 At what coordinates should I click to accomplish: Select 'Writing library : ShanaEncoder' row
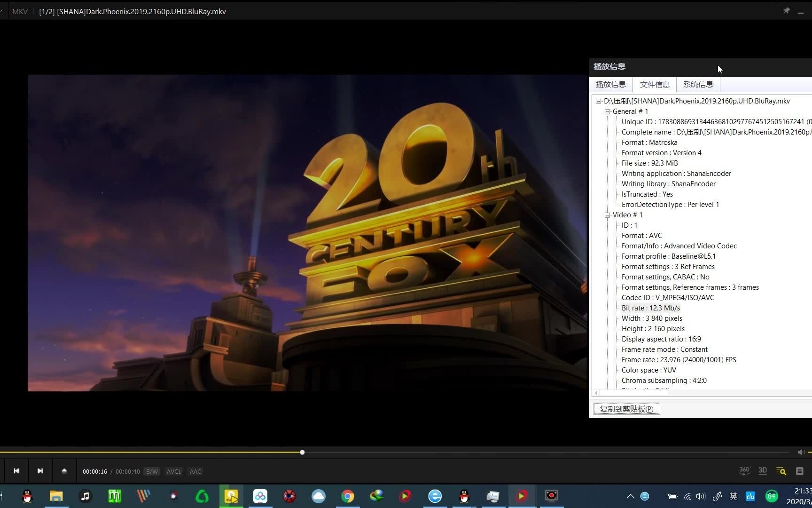pyautogui.click(x=668, y=184)
